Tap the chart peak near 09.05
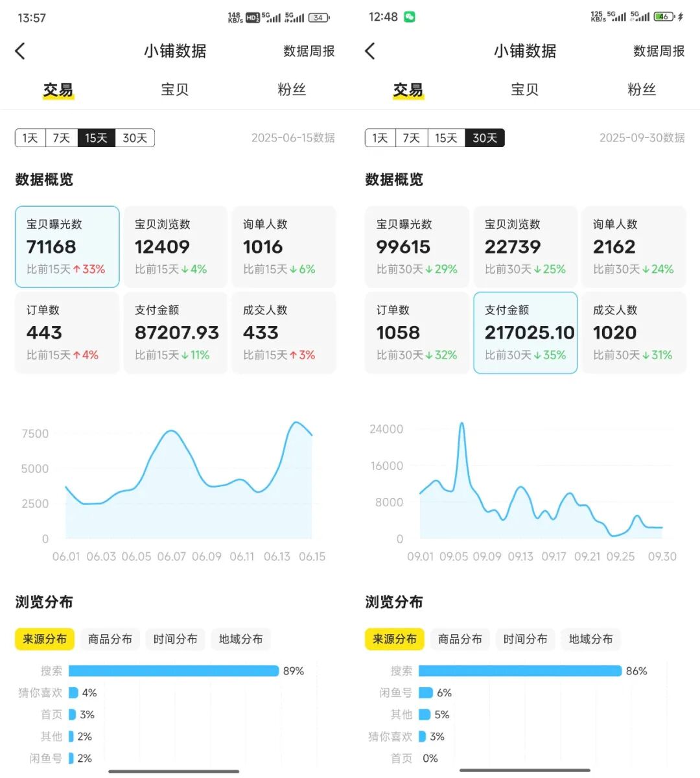Screen dimensions: 700x778 pos(461,425)
